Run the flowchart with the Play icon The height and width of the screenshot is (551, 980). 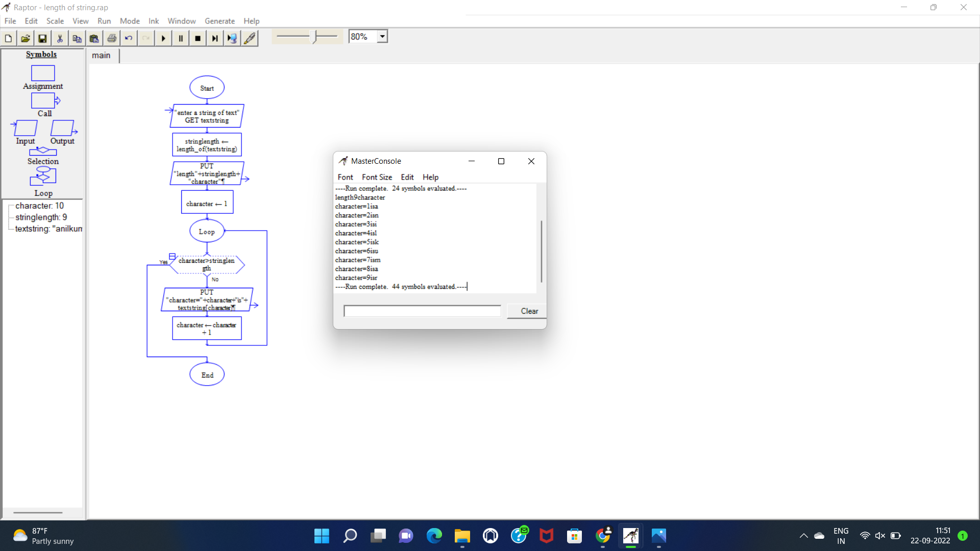[x=163, y=38]
